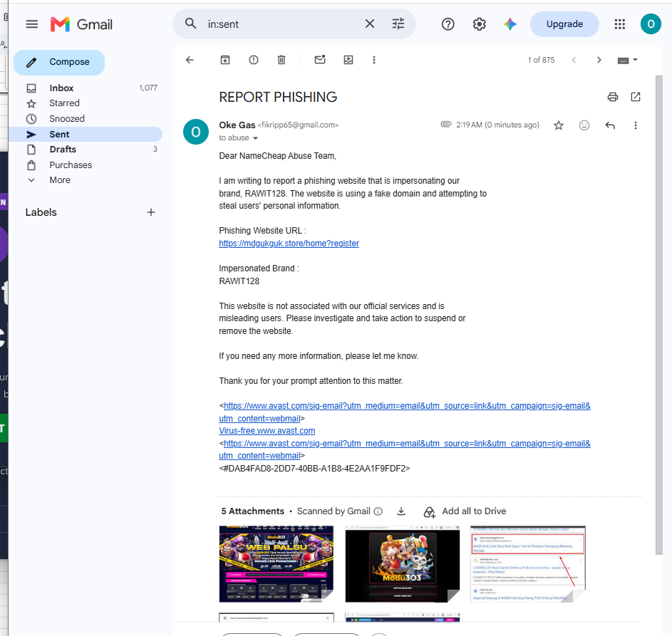672x636 pixels.
Task: Reply to this message
Action: 610,125
